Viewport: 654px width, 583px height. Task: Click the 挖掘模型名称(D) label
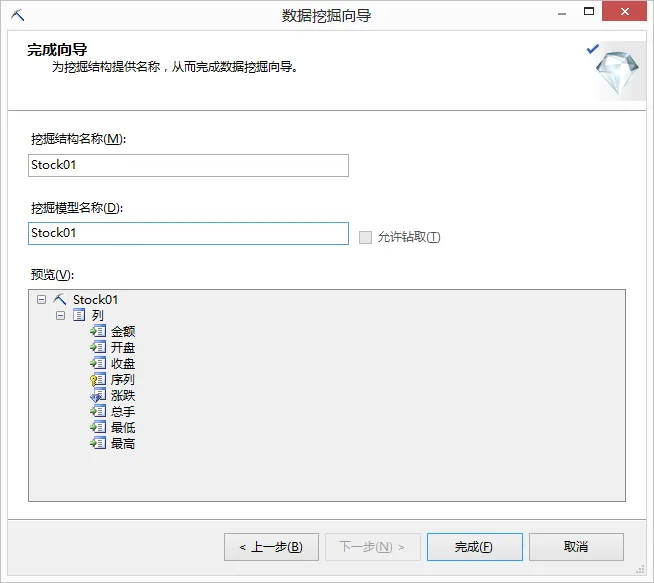pos(77,208)
